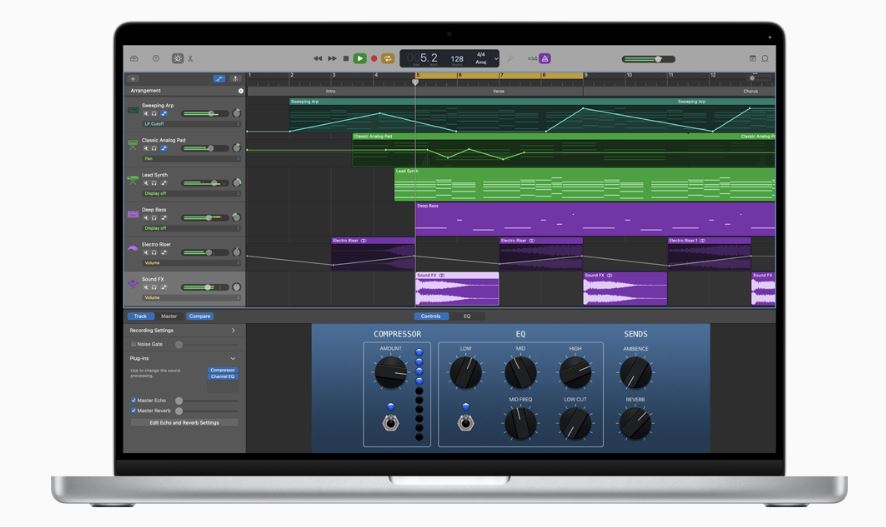Open Pan automation parameter dropdown
Viewport: 886px width, 527px height.
pyautogui.click(x=192, y=159)
